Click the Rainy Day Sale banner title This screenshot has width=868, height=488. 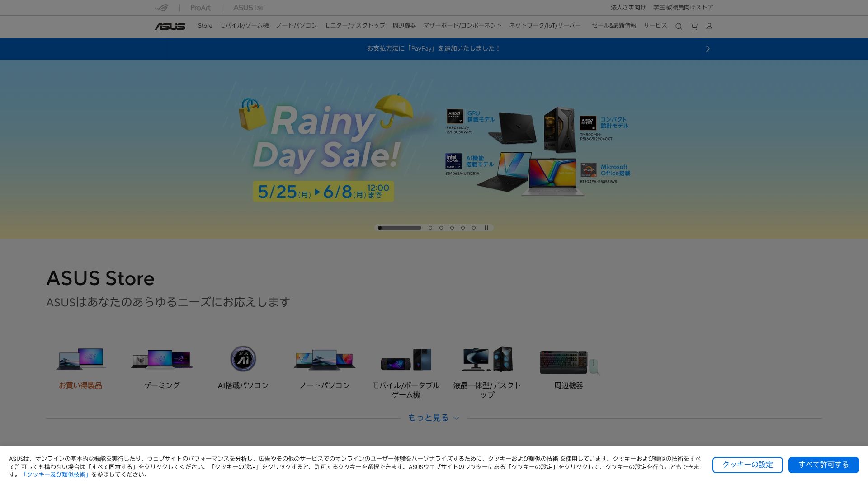[x=326, y=138]
